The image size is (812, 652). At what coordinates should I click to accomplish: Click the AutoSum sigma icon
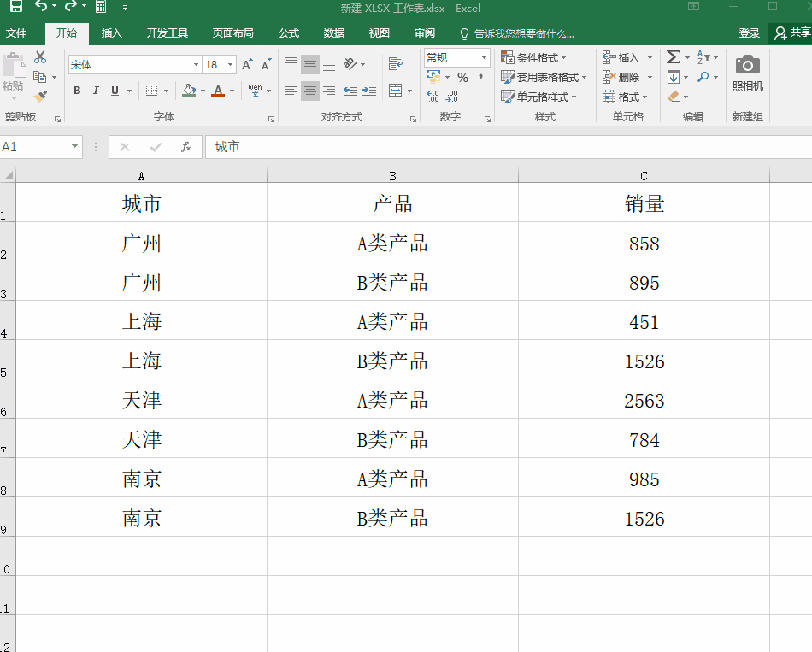(674, 56)
